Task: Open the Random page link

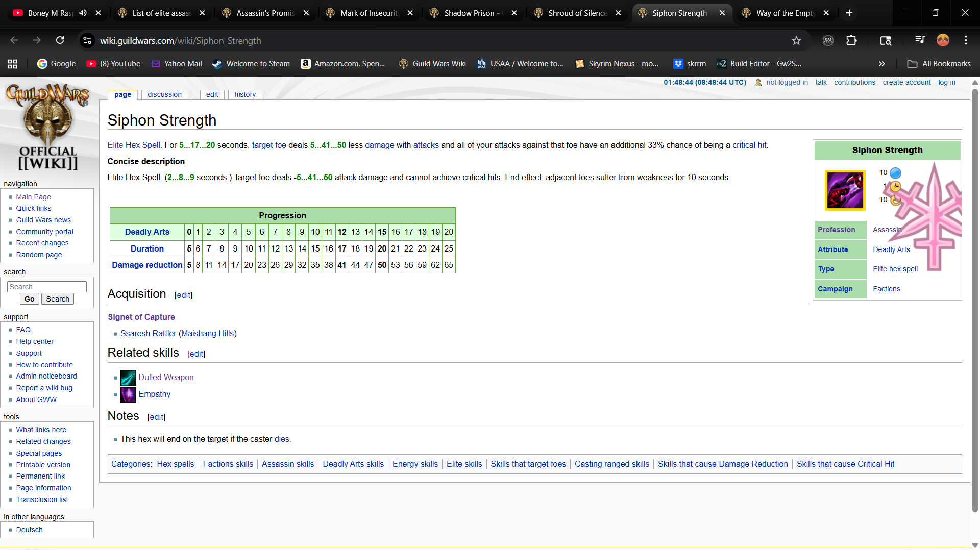Action: pos(39,255)
